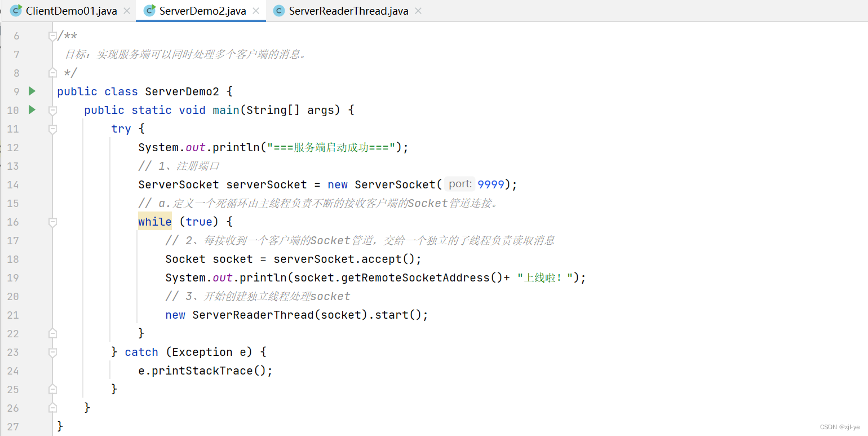Click the fold end marker at line 8
The height and width of the screenshot is (436, 868).
point(52,73)
